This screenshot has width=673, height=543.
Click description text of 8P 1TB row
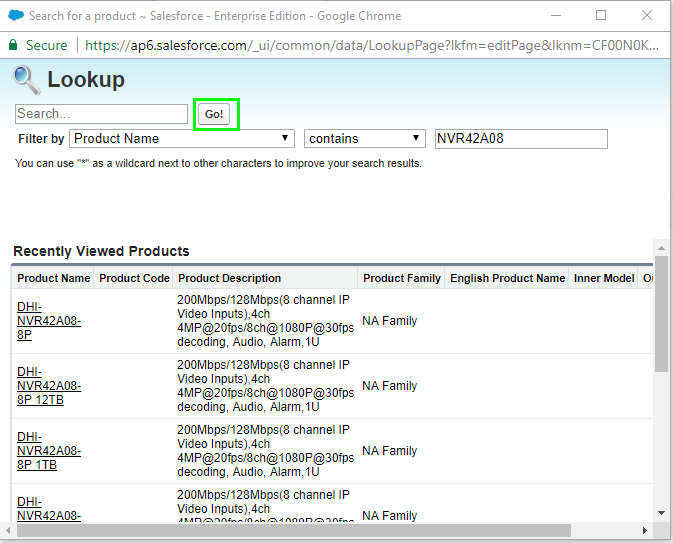tap(265, 451)
